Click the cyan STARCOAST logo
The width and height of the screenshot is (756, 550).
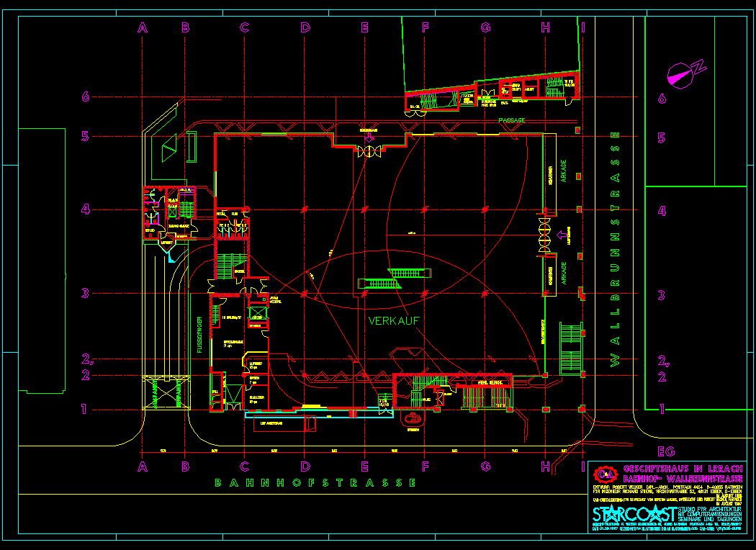634,514
